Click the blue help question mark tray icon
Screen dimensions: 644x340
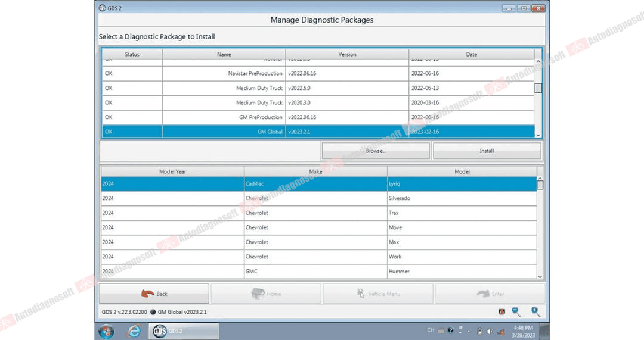point(451,330)
